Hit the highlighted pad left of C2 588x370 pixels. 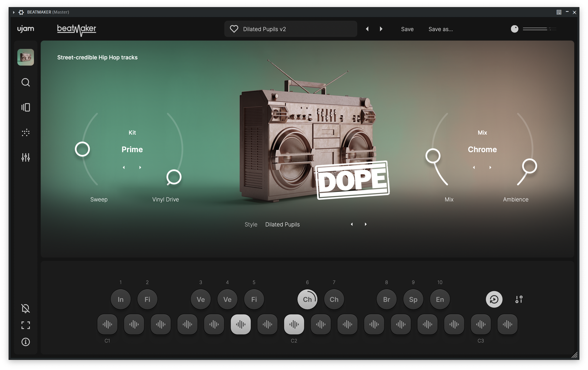tap(241, 325)
